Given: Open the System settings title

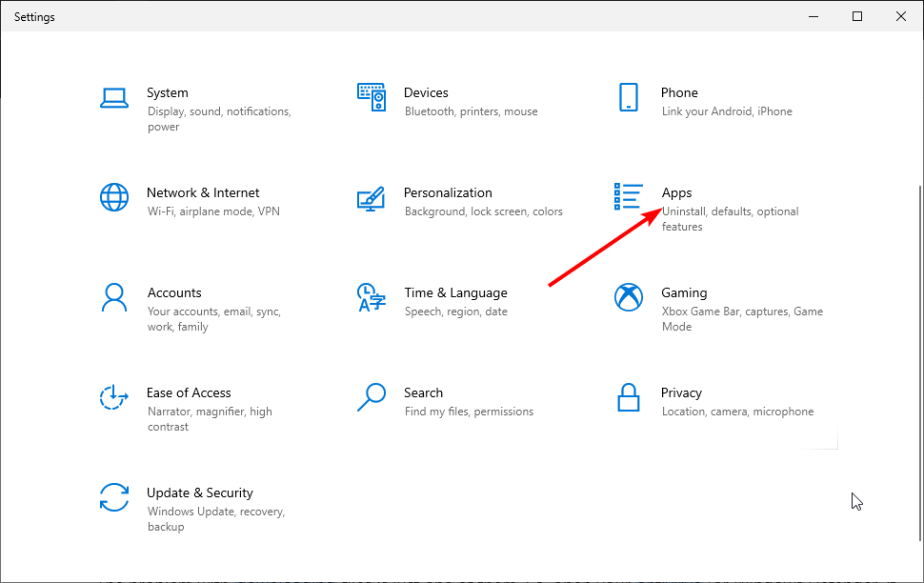Looking at the screenshot, I should pyautogui.click(x=168, y=92).
